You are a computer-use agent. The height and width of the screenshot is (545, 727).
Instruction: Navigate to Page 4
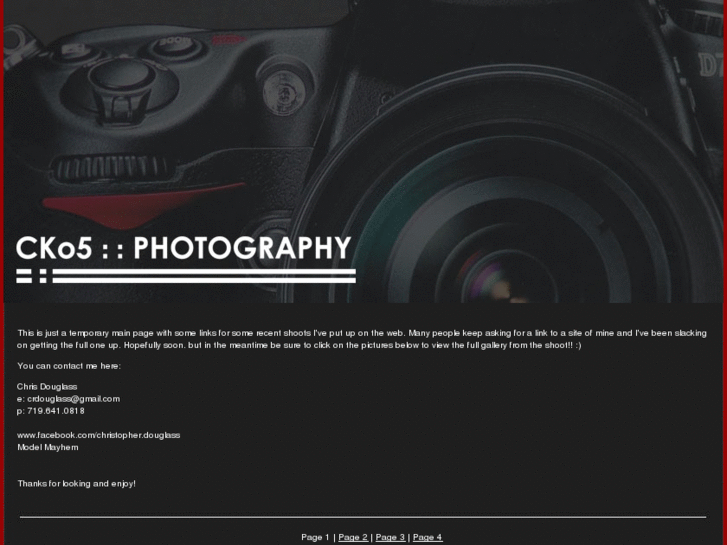pyautogui.click(x=427, y=537)
